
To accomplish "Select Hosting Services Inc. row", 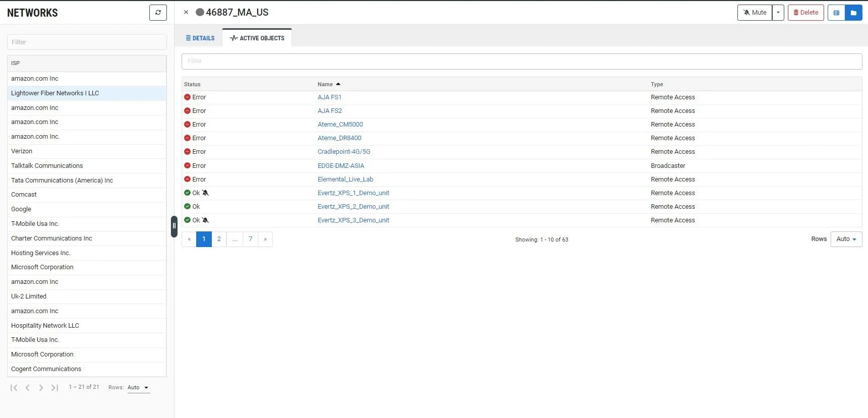I will (x=87, y=253).
